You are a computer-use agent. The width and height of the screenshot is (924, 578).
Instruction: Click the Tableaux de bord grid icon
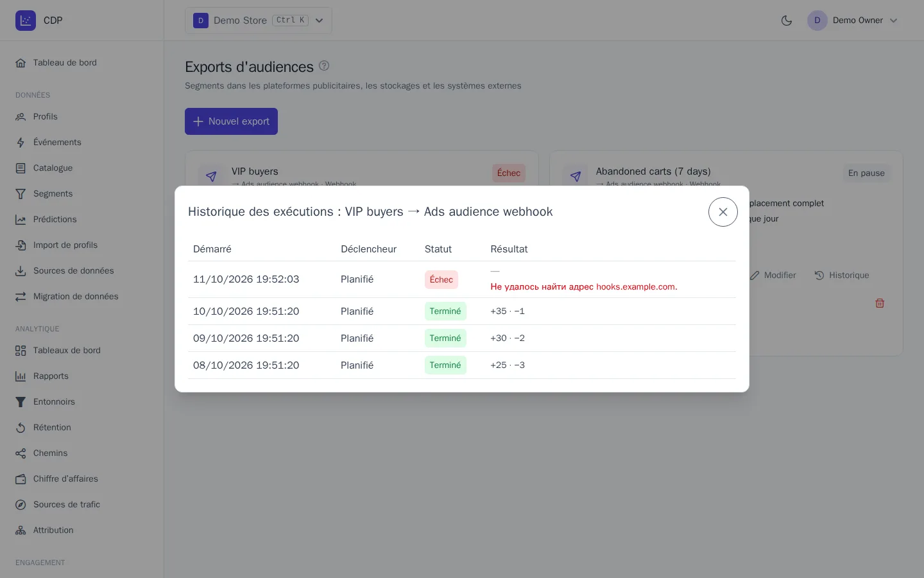click(x=21, y=351)
